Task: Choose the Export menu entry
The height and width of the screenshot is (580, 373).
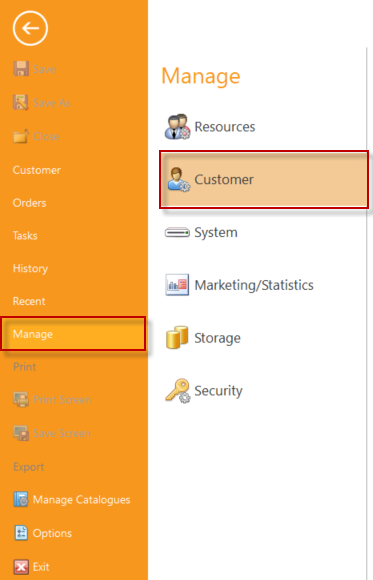Action: [x=28, y=467]
